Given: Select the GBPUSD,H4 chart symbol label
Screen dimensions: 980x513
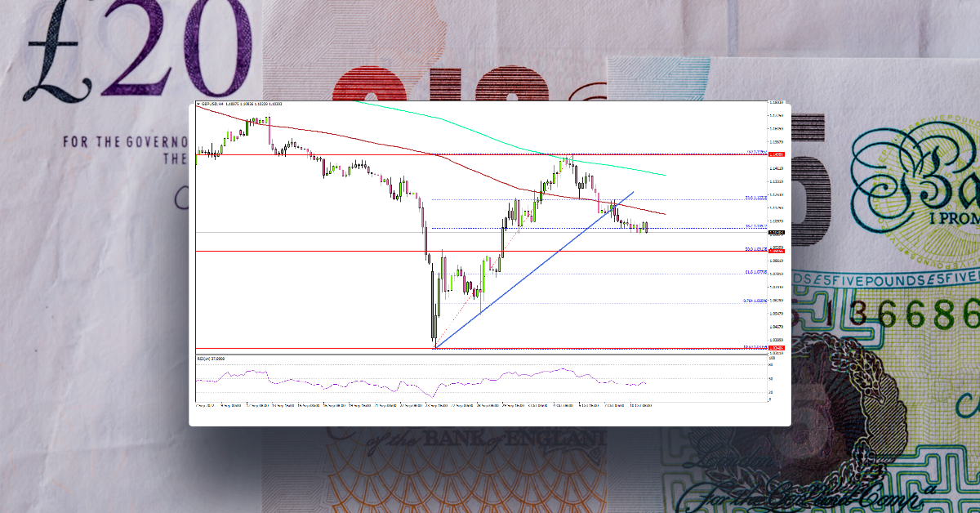Looking at the screenshot, I should tap(222, 105).
